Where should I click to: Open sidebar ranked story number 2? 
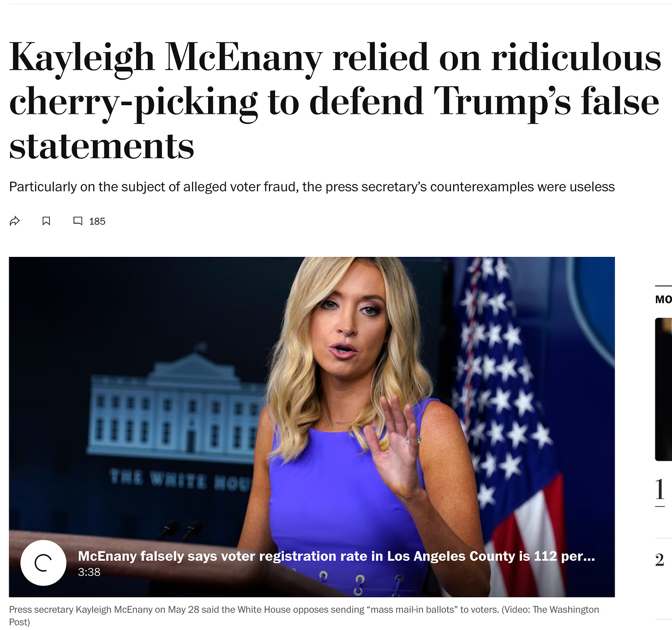(x=660, y=560)
